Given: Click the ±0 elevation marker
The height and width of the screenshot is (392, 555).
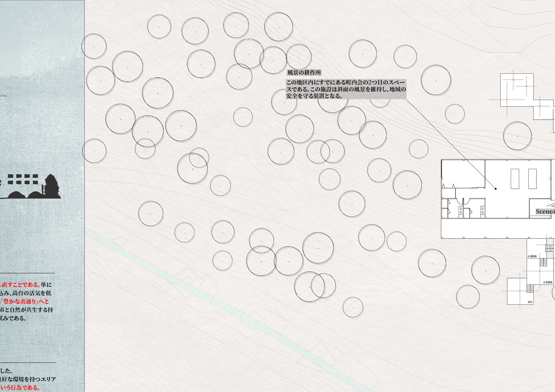Looking at the screenshot, I should pos(530,302).
